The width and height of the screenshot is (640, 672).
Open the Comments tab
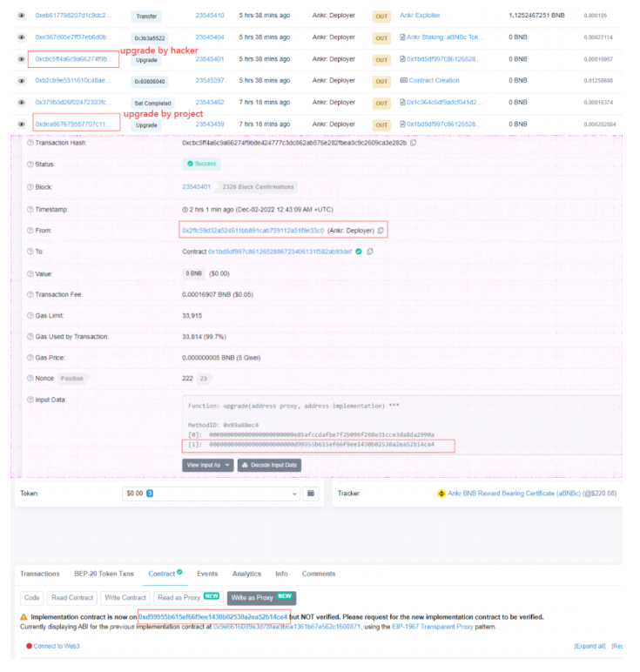319,574
